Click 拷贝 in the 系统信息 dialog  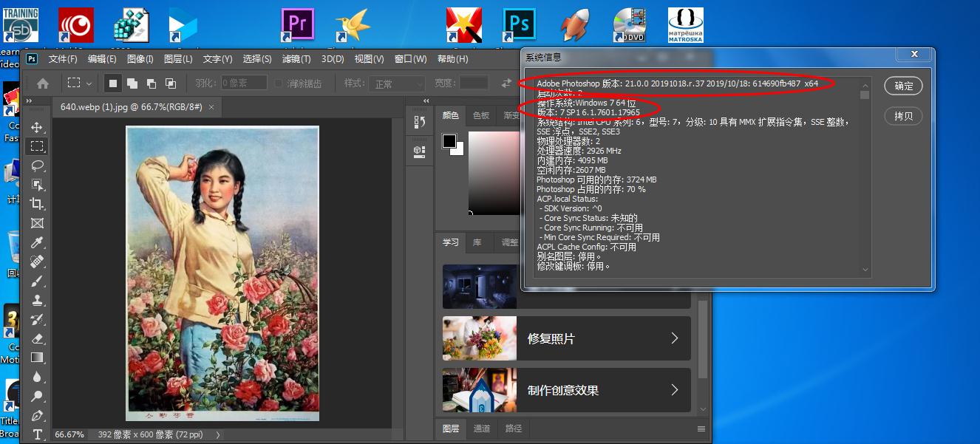tap(904, 116)
